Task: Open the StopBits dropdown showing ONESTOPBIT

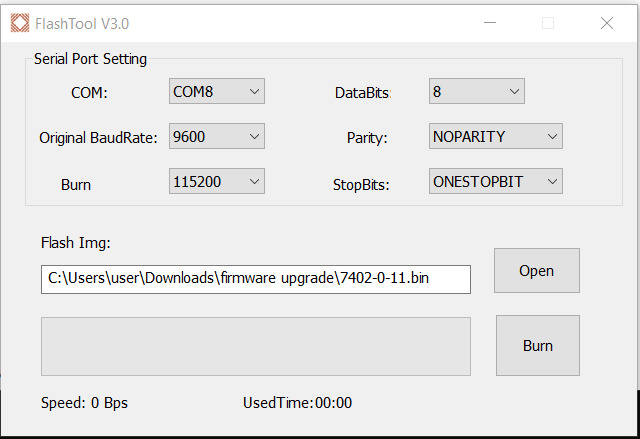Action: (x=496, y=182)
